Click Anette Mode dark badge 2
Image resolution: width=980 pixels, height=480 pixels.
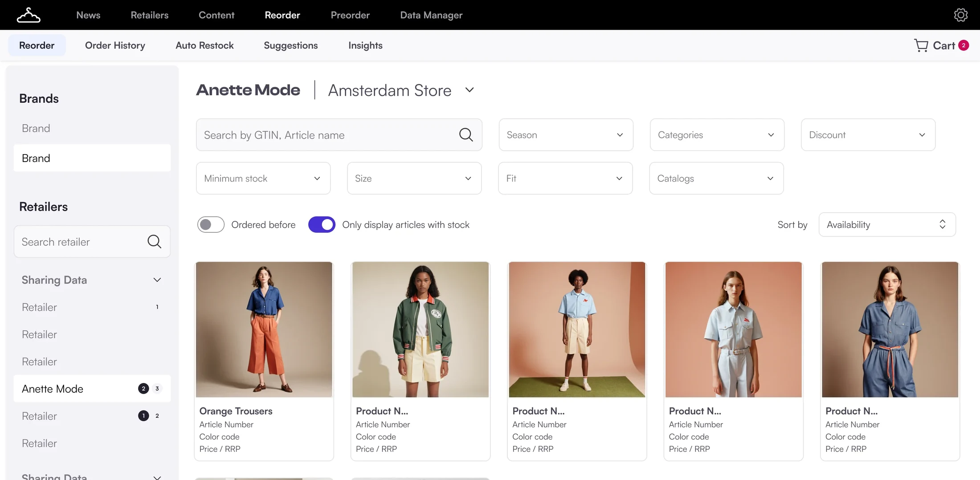pos(143,389)
